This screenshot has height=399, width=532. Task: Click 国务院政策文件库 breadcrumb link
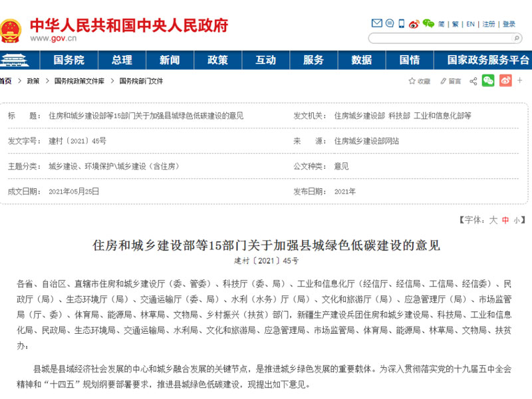point(79,81)
